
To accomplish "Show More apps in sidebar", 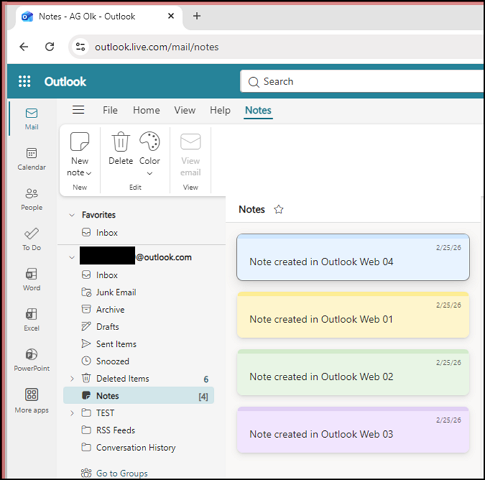I will pos(32,401).
